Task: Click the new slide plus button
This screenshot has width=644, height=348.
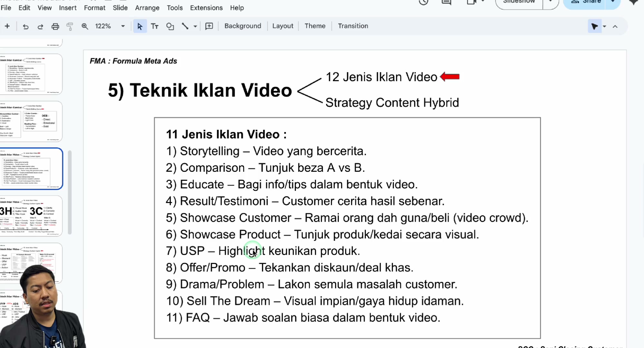Action: pos(7,26)
